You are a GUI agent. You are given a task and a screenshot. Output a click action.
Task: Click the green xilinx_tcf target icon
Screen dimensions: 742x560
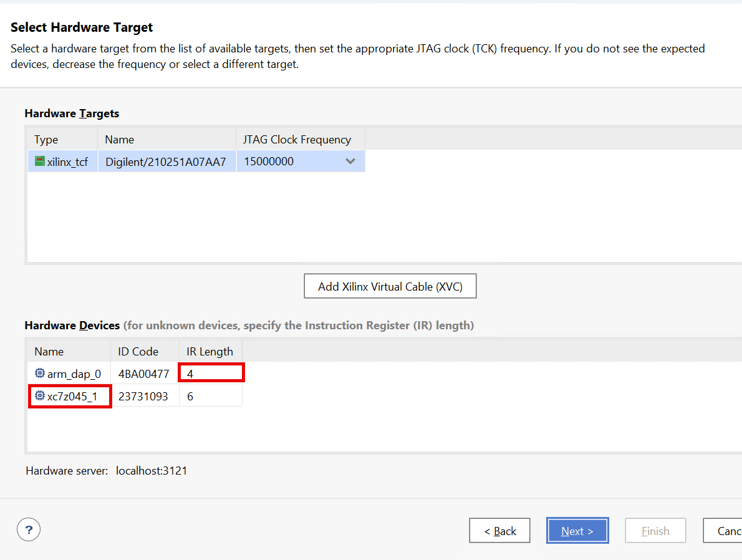[40, 162]
